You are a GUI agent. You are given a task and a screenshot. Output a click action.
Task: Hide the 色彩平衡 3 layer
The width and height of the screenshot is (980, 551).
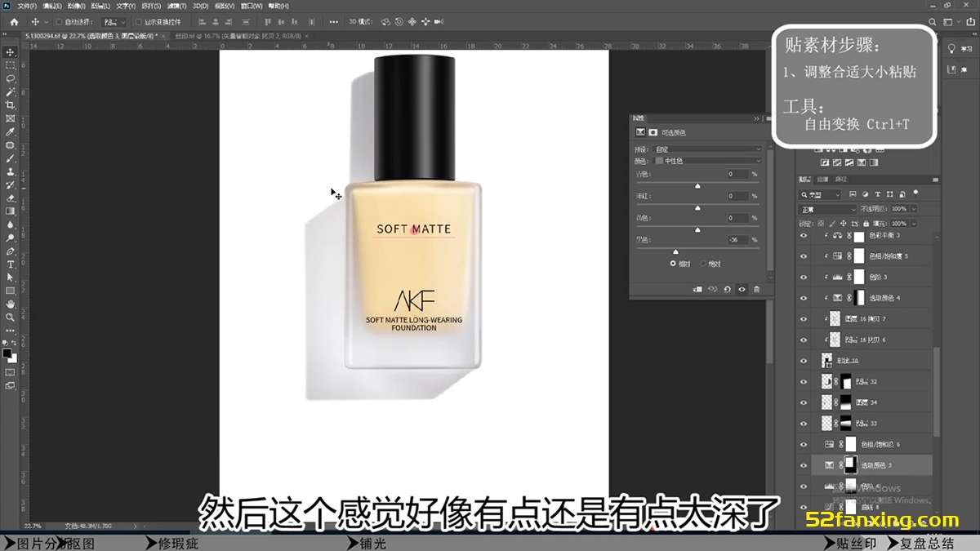point(804,235)
